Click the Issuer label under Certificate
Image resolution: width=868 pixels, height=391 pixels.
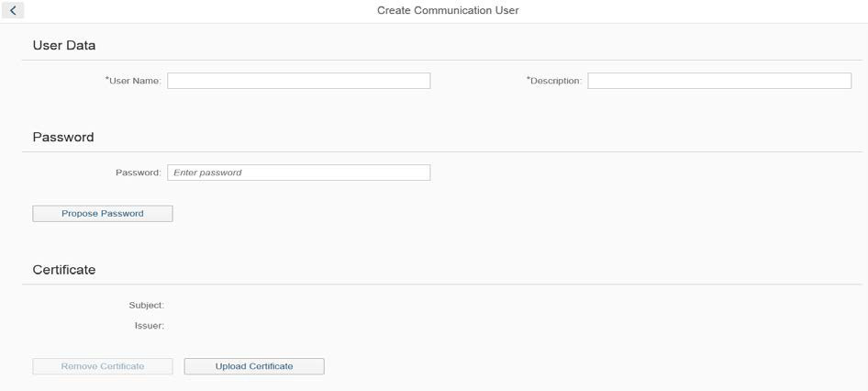click(149, 325)
